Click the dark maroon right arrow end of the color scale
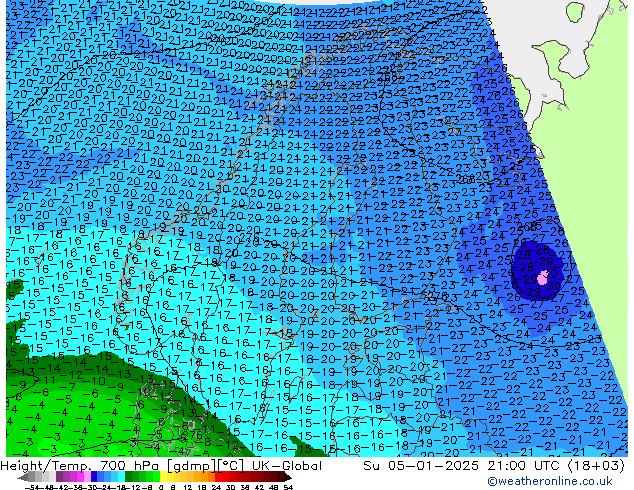The height and width of the screenshot is (490, 634). pos(288,478)
